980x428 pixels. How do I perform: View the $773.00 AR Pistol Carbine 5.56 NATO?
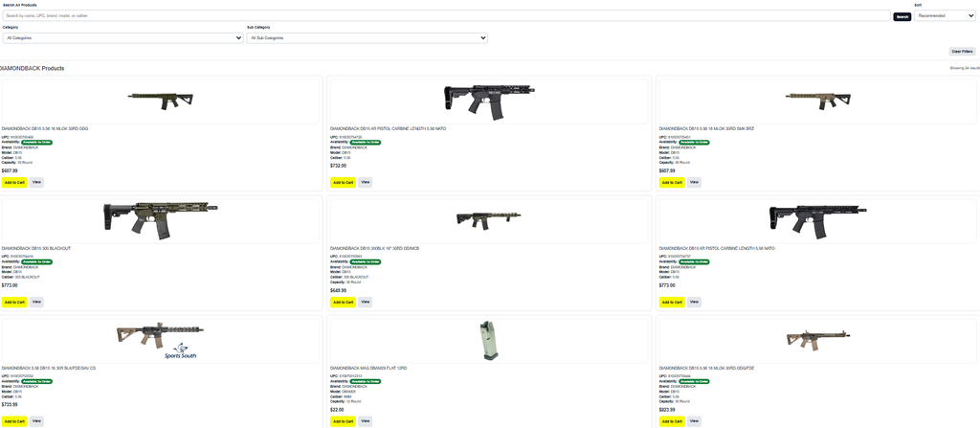694,303
